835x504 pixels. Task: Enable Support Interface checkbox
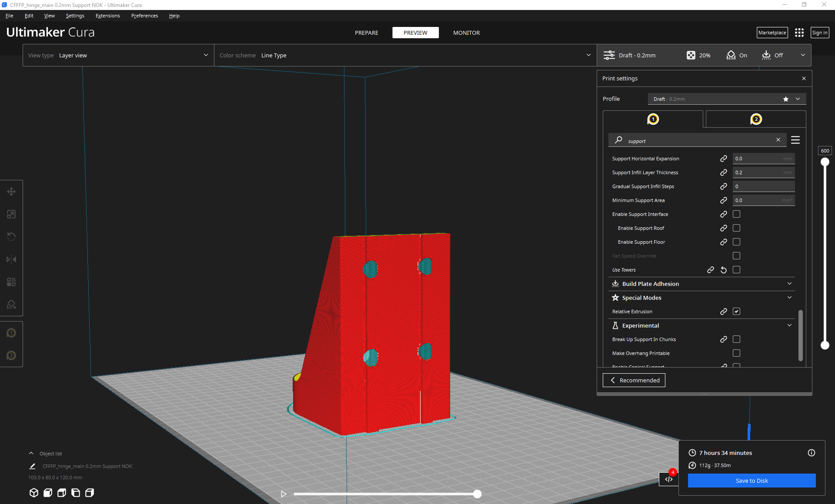(x=736, y=214)
